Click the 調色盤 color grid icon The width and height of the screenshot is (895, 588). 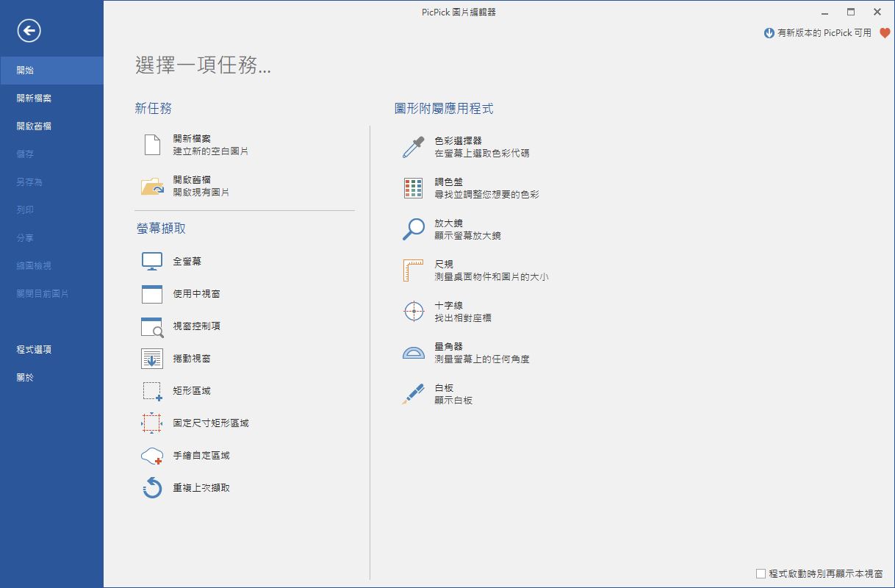coord(414,187)
